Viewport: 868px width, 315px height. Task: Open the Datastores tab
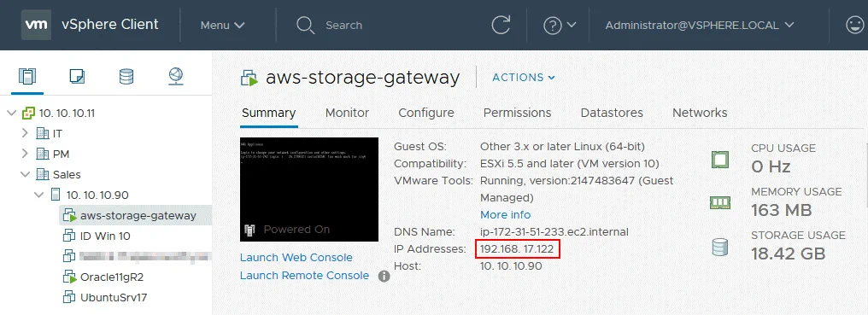(x=612, y=113)
